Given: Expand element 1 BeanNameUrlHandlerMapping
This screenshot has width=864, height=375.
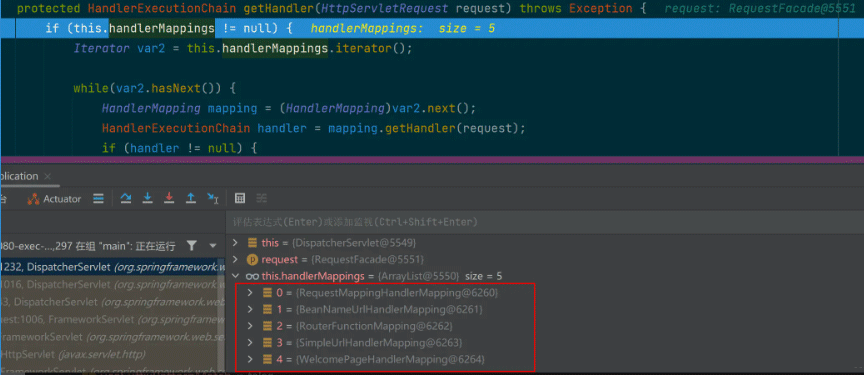Looking at the screenshot, I should pos(251,309).
